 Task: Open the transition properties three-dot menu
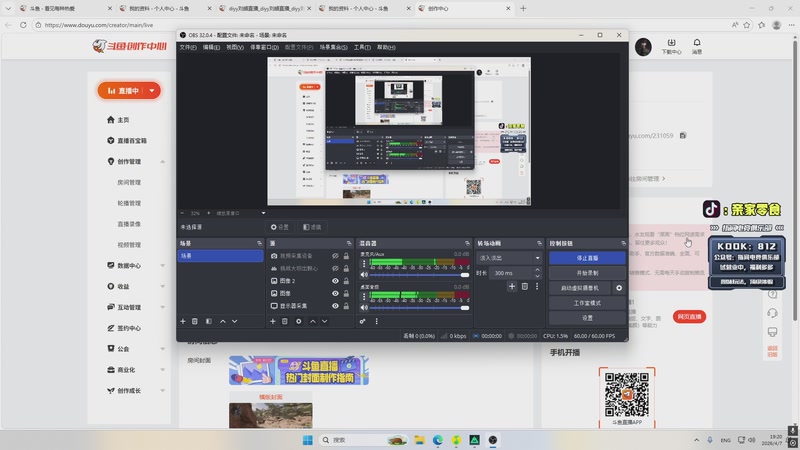(x=537, y=287)
